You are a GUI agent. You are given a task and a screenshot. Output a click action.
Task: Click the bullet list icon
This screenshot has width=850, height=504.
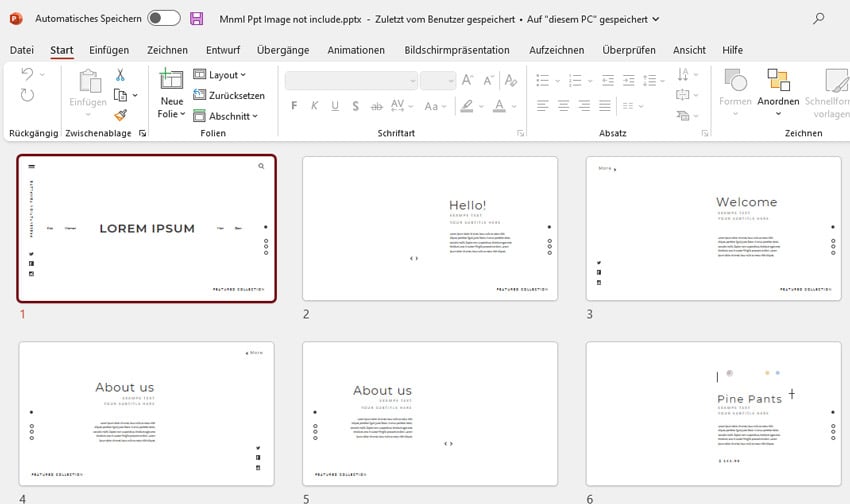coord(543,81)
